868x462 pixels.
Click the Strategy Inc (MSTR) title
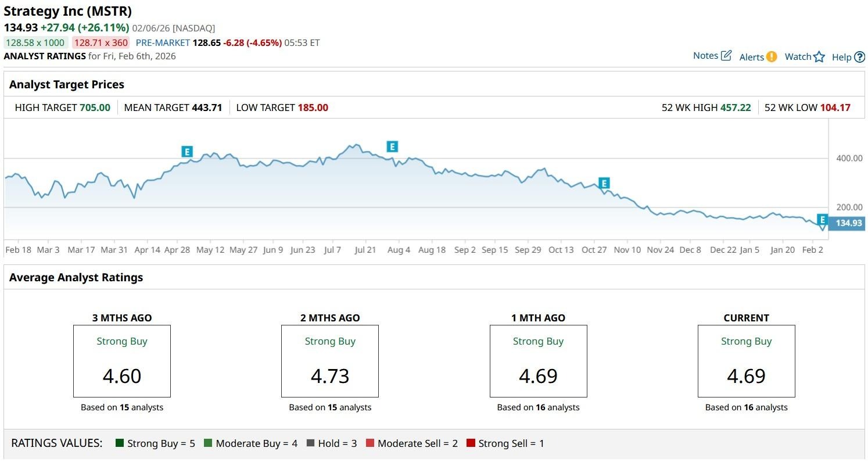pos(68,11)
